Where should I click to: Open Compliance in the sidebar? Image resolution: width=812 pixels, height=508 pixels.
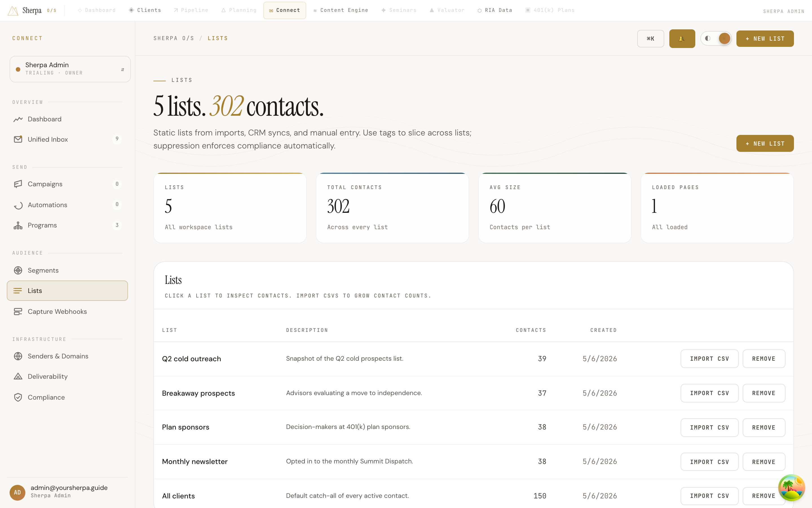tap(67, 397)
